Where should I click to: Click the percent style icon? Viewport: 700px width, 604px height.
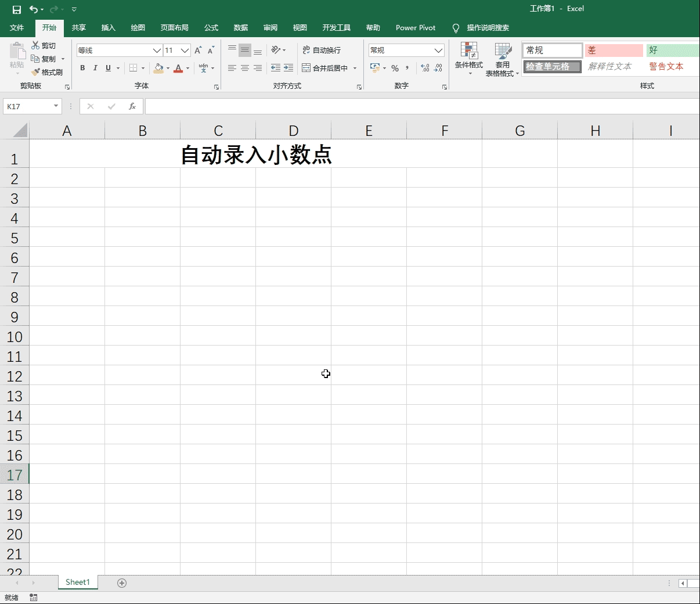point(395,68)
